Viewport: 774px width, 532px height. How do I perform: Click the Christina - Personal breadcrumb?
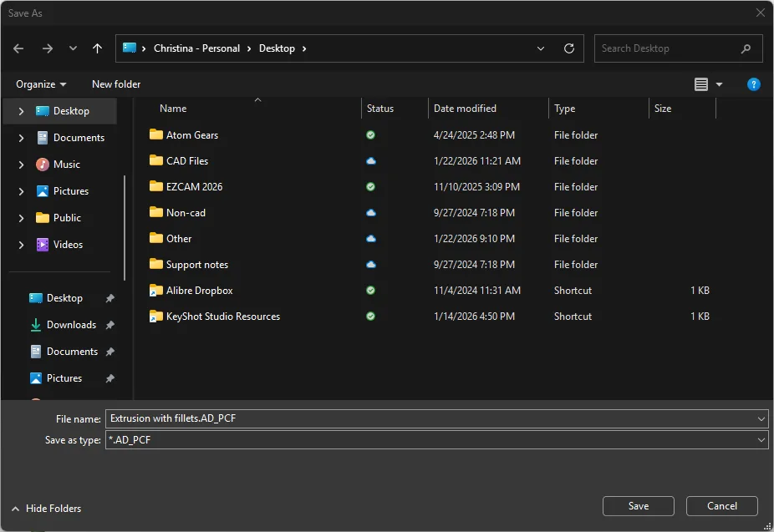(x=196, y=48)
